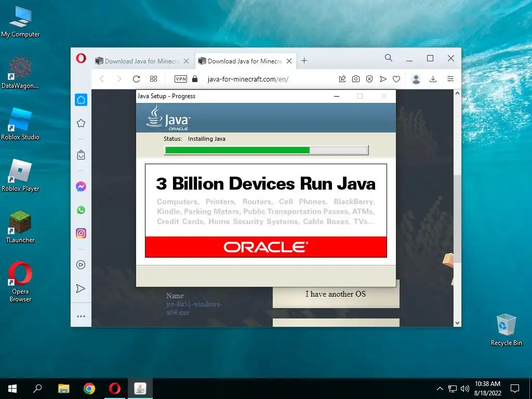Open the sidebar Bookmarks star icon
Image resolution: width=532 pixels, height=399 pixels.
click(x=81, y=123)
